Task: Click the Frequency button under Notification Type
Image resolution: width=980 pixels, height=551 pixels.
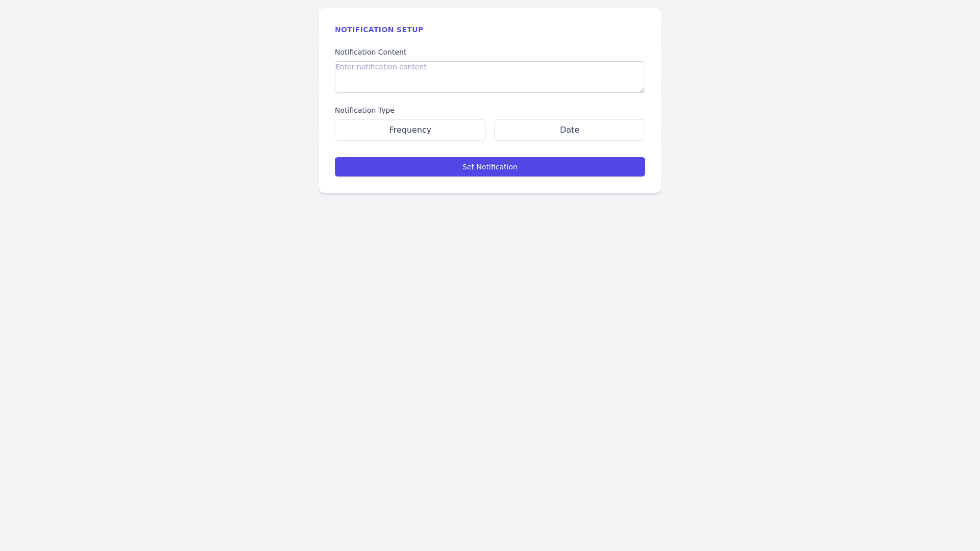Action: click(410, 130)
